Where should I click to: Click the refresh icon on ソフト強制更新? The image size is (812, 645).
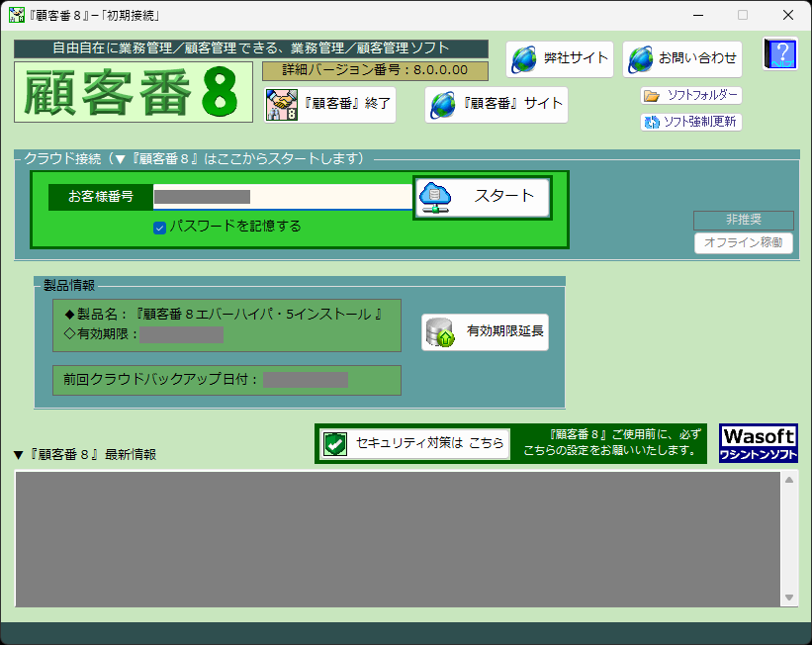click(652, 123)
